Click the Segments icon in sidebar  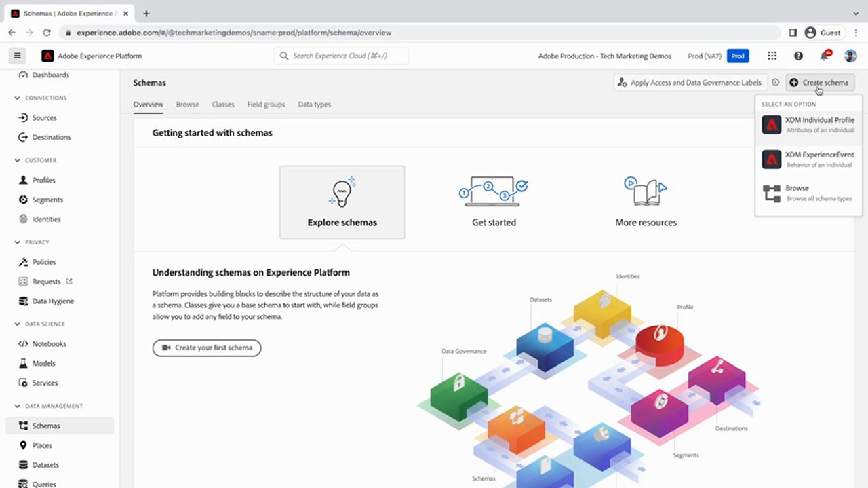click(23, 200)
